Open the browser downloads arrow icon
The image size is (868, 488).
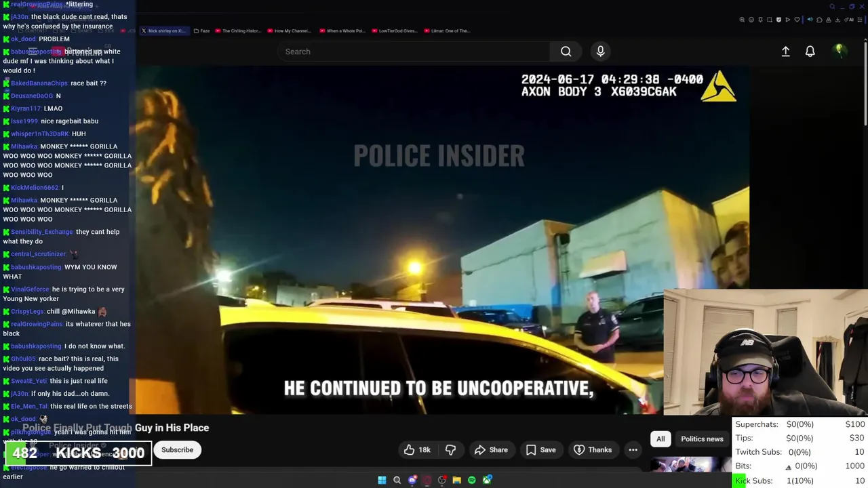[x=837, y=20]
